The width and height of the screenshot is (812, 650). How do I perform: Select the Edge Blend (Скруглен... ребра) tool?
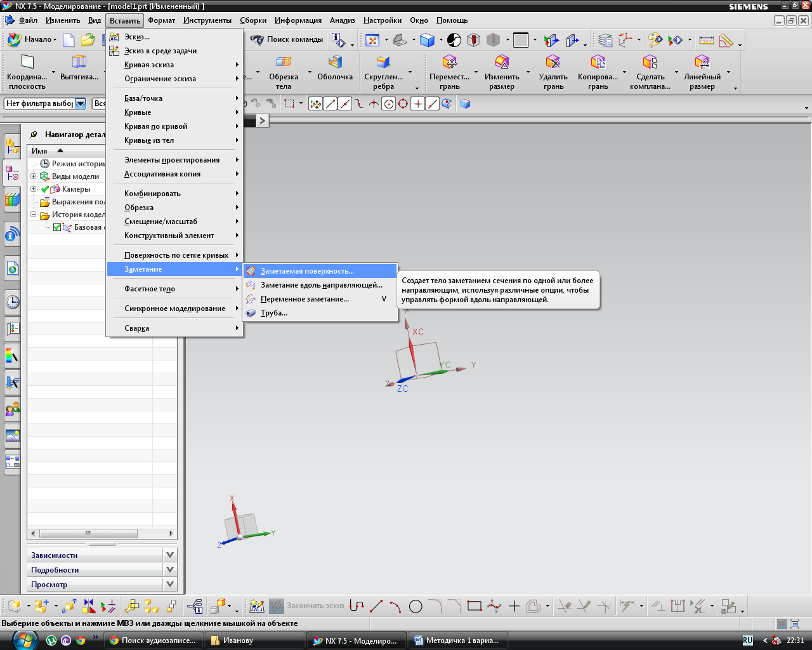pyautogui.click(x=383, y=72)
